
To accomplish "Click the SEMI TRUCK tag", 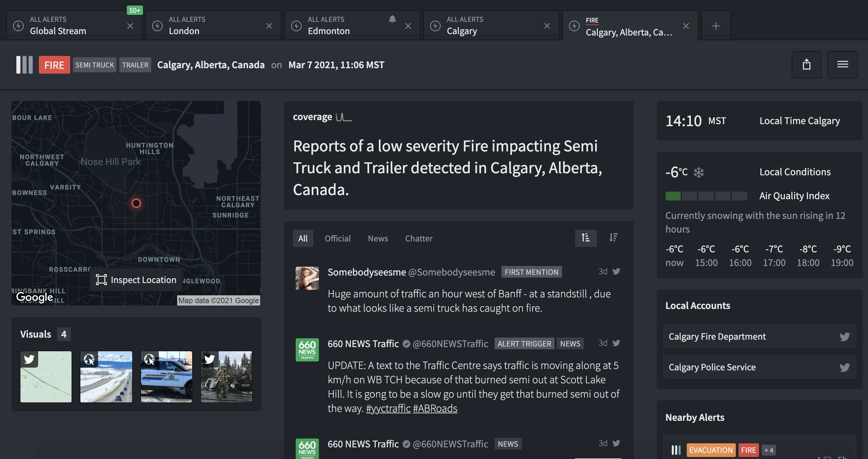I will 95,65.
